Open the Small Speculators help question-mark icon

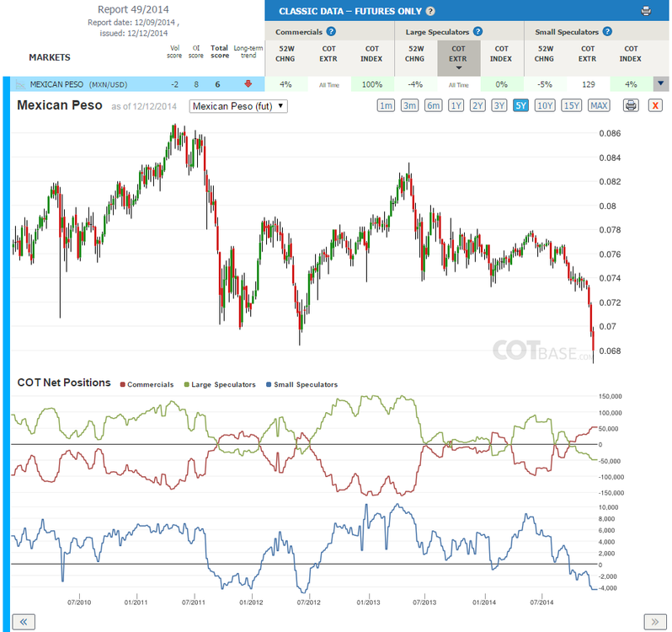[x=607, y=31]
